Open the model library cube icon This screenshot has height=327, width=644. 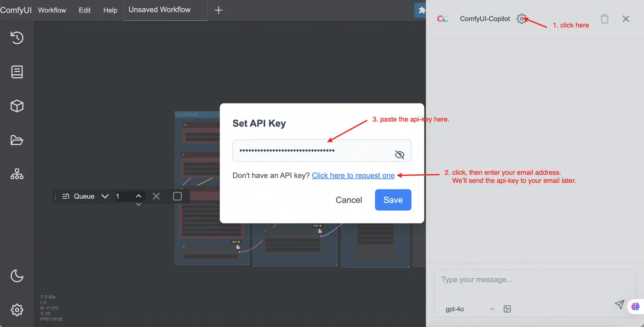pyautogui.click(x=17, y=106)
